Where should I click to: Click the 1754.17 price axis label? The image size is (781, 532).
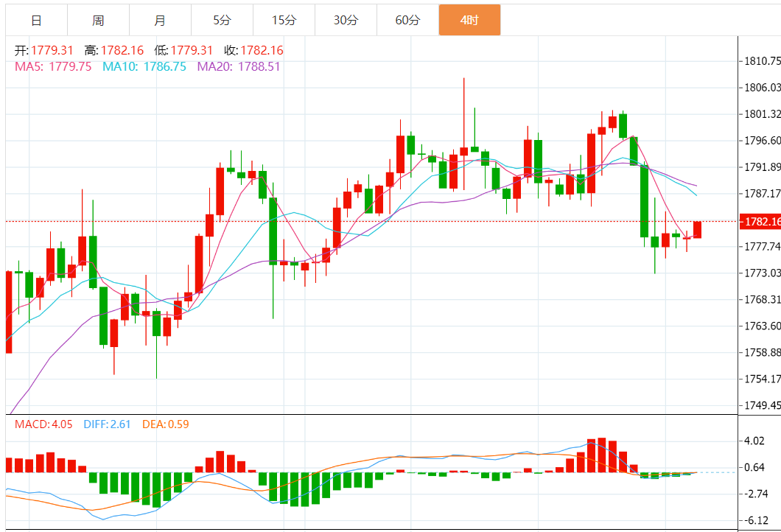pyautogui.click(x=762, y=379)
